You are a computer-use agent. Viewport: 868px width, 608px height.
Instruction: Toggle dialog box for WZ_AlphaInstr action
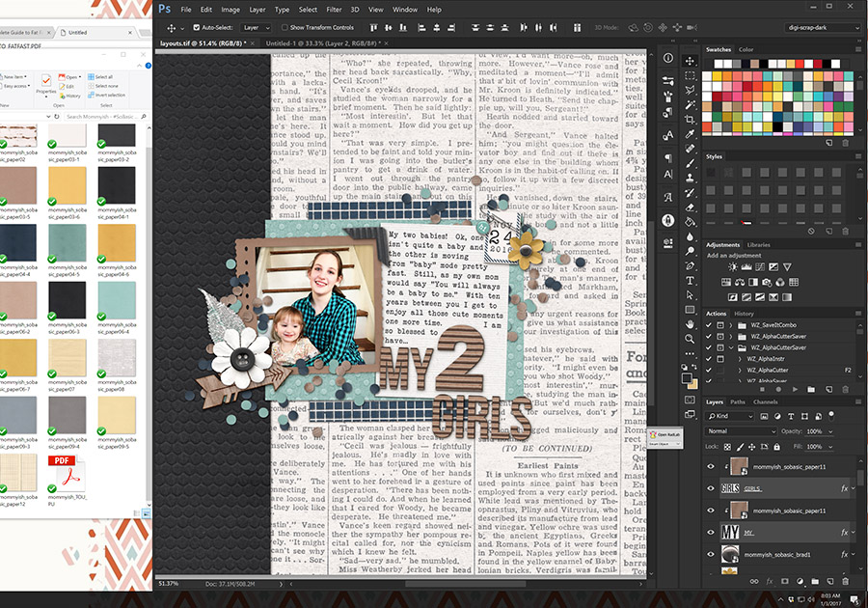(720, 359)
